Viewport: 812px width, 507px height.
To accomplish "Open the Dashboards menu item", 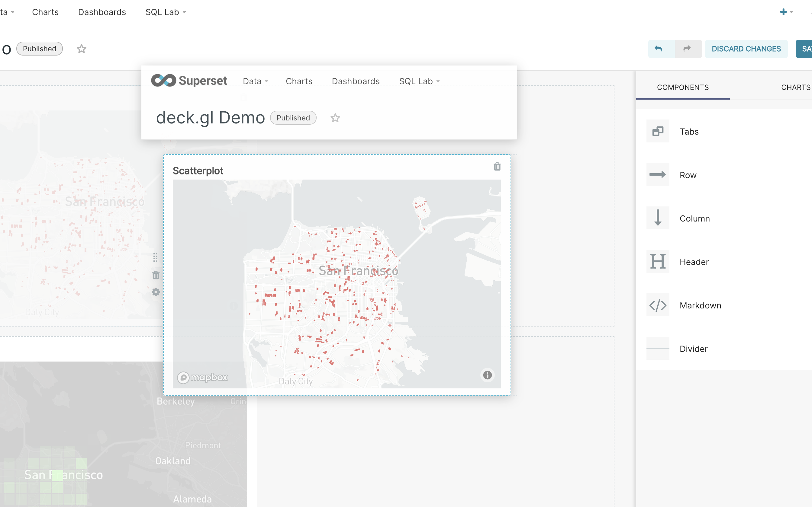I will click(356, 81).
